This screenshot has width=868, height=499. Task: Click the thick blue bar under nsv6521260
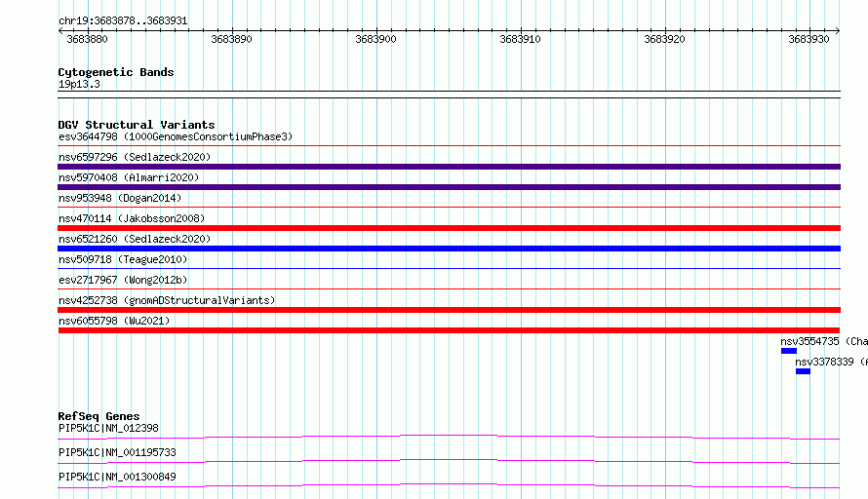(x=449, y=249)
